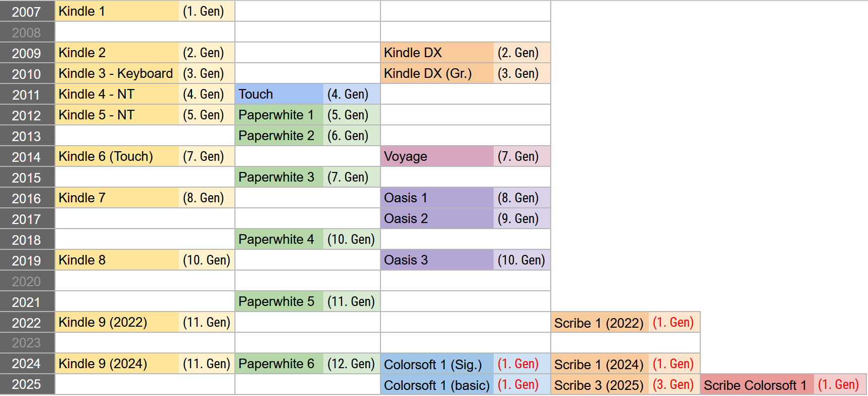The height and width of the screenshot is (396, 868).
Task: Click the 2007 year row header
Action: [27, 11]
